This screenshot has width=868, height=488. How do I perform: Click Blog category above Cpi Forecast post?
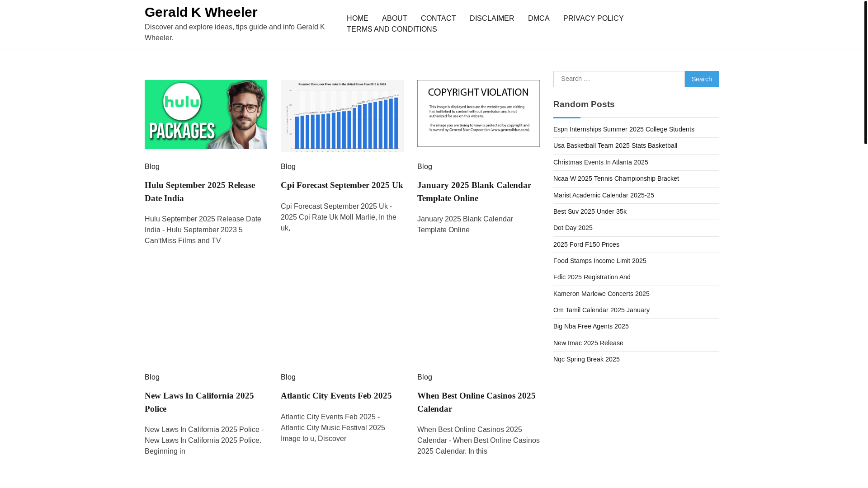point(288,167)
